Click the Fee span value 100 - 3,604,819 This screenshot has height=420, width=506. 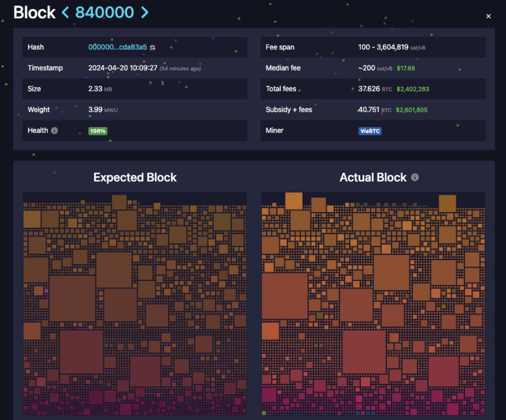pos(383,47)
